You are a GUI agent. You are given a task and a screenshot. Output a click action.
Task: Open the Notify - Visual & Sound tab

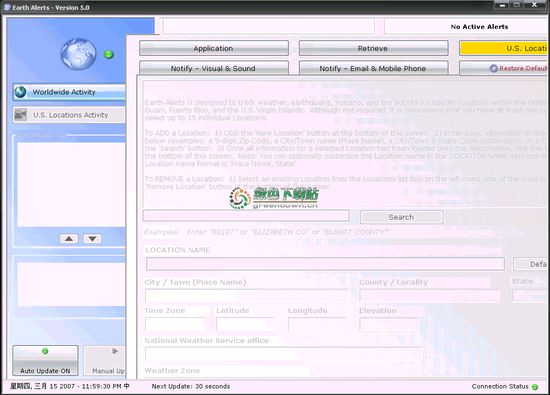tap(214, 68)
